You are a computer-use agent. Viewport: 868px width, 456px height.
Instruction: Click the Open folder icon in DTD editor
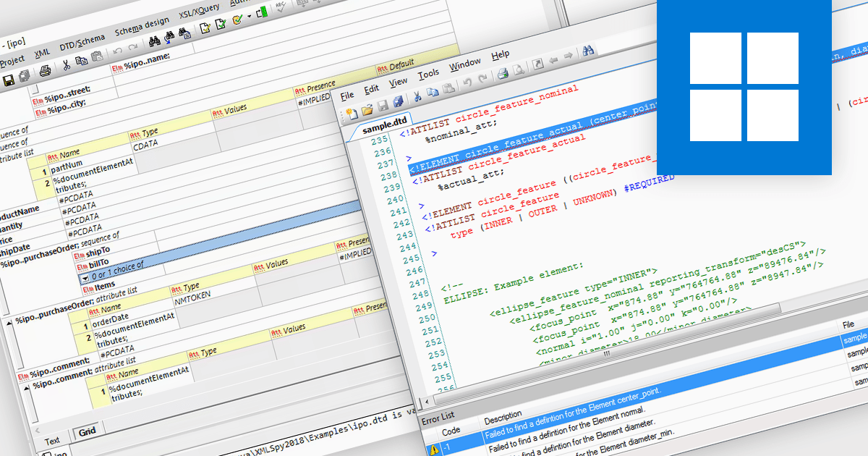367,109
